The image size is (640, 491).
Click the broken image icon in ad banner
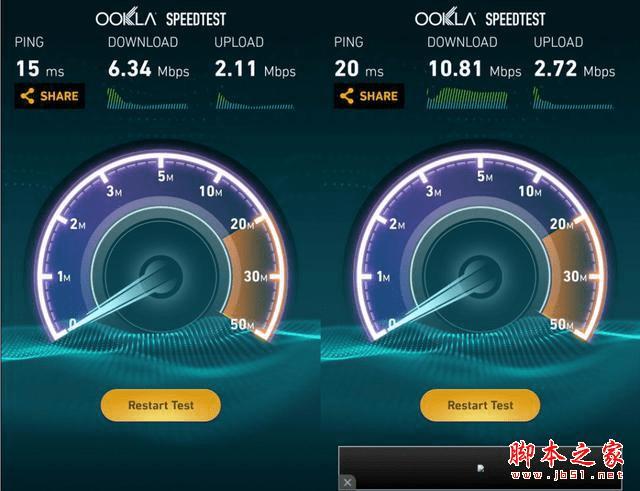pos(481,468)
